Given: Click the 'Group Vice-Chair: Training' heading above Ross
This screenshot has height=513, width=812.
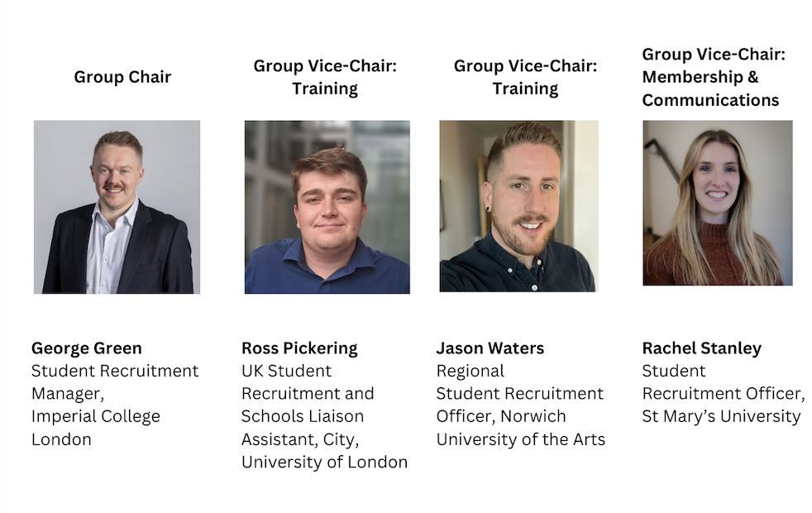Looking at the screenshot, I should pyautogui.click(x=325, y=77).
